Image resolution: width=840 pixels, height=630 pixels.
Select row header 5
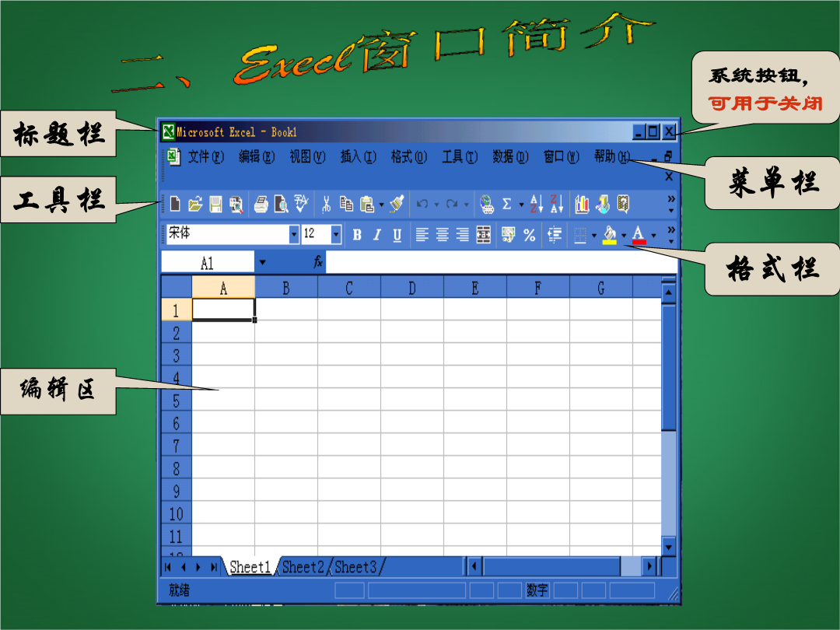coord(177,401)
